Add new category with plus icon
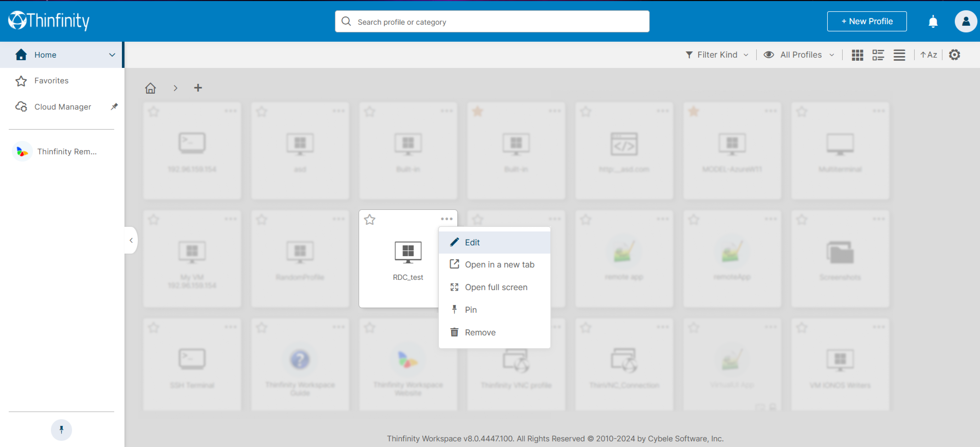Viewport: 980px width, 447px height. tap(198, 88)
